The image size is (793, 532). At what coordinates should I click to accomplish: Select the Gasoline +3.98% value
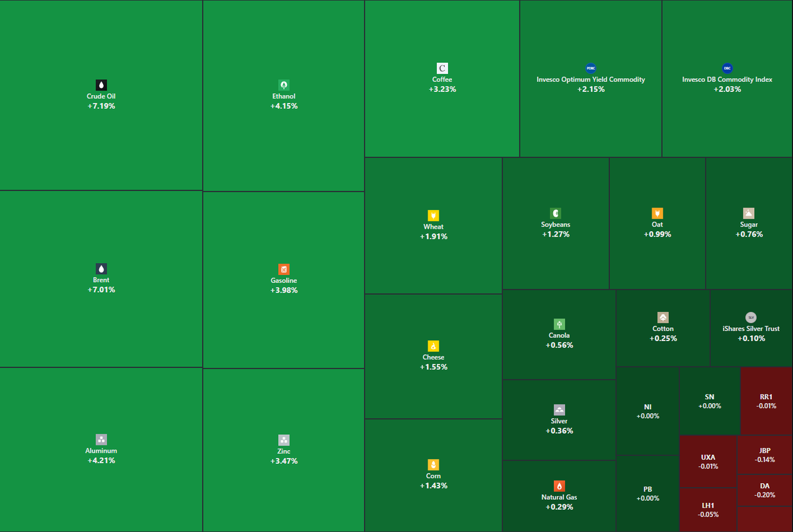click(283, 290)
